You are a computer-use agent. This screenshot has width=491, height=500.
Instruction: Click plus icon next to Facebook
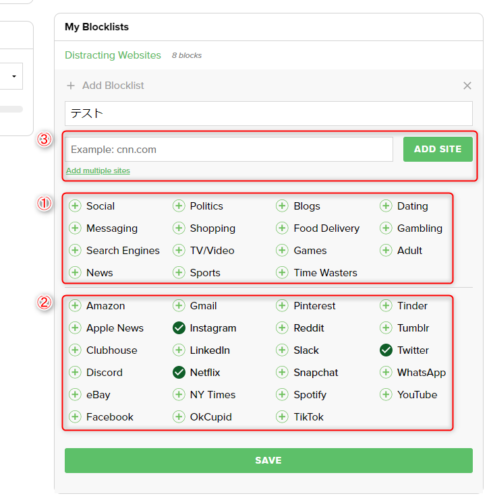pyautogui.click(x=75, y=417)
